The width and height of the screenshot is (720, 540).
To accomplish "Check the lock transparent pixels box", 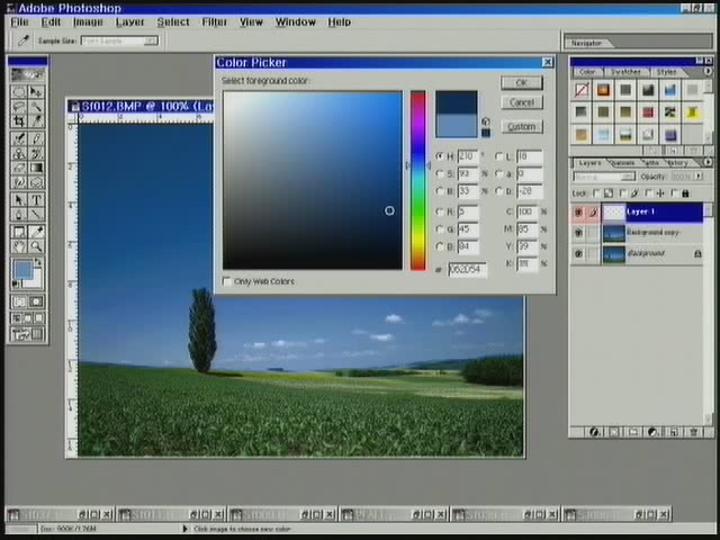I will (597, 193).
